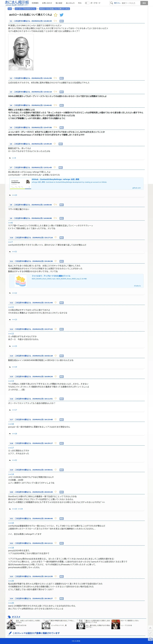Open あにまんch in the top menu
This screenshot has height=644, width=153.
click(70, 3)
